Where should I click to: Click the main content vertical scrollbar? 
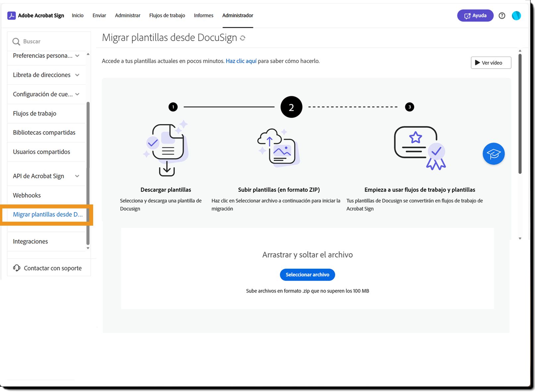pos(520,113)
